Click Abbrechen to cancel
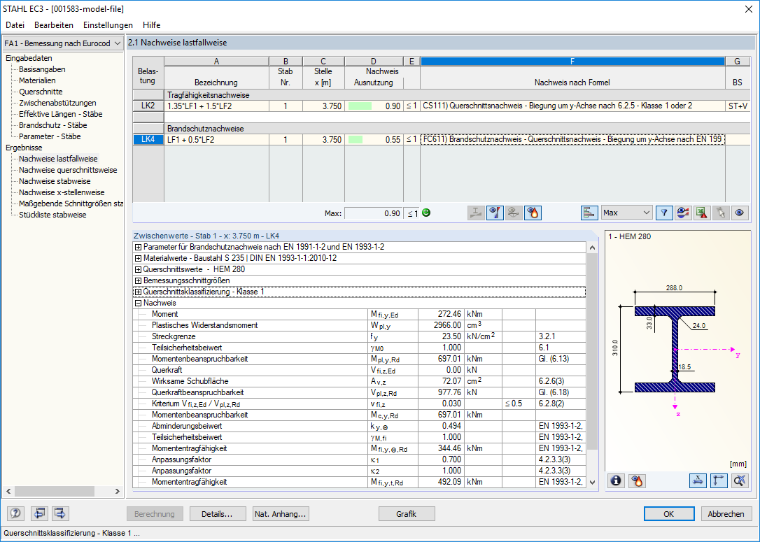This screenshot has width=760, height=542. click(726, 514)
